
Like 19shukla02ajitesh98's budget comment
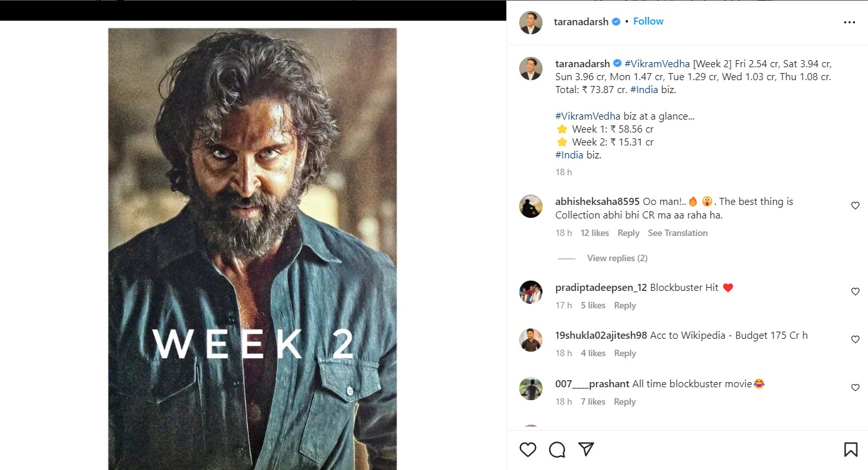pos(855,339)
